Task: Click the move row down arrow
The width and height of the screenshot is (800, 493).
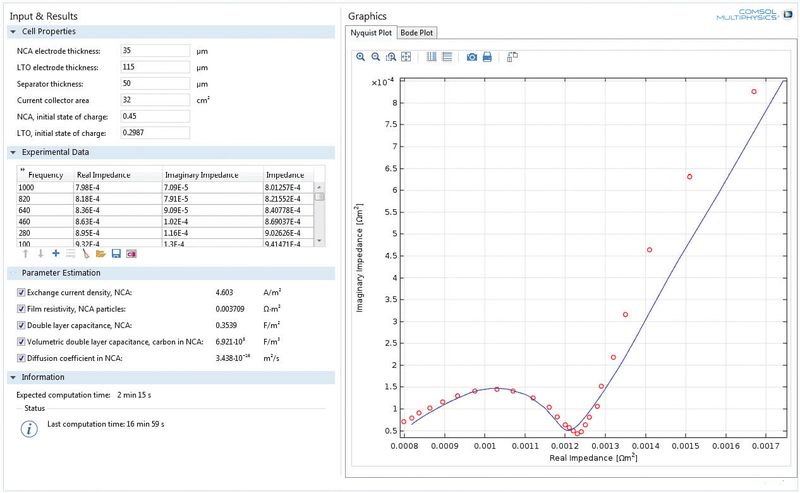Action: point(41,254)
